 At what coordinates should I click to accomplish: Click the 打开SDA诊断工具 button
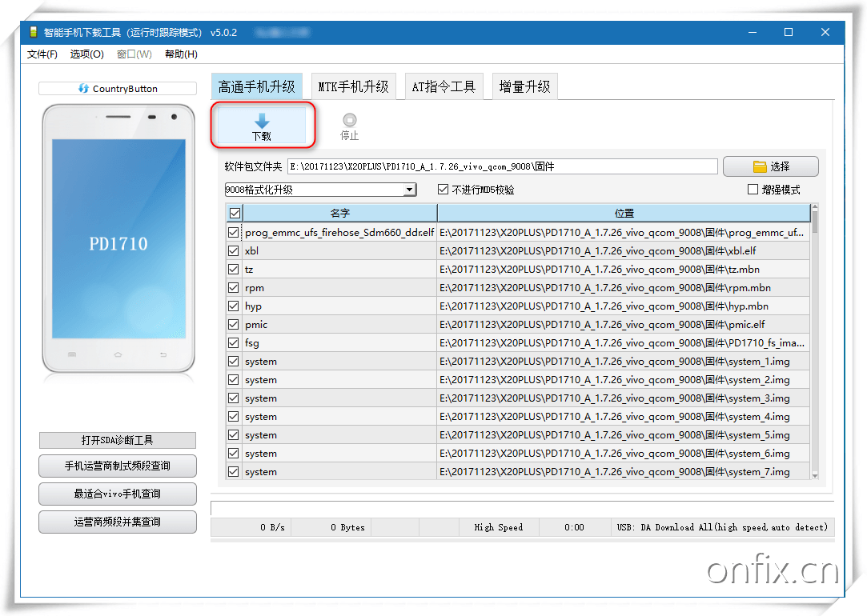[117, 440]
